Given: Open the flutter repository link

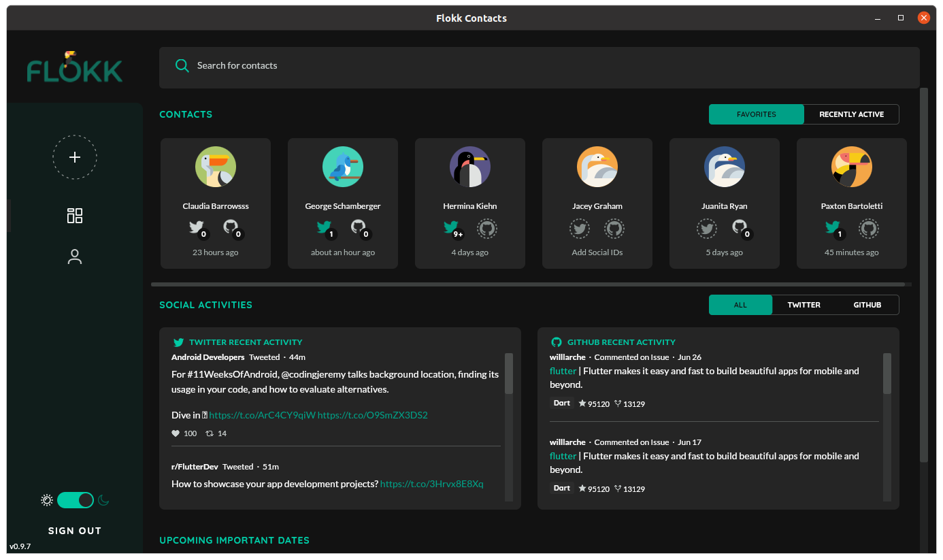Looking at the screenshot, I should click(563, 371).
